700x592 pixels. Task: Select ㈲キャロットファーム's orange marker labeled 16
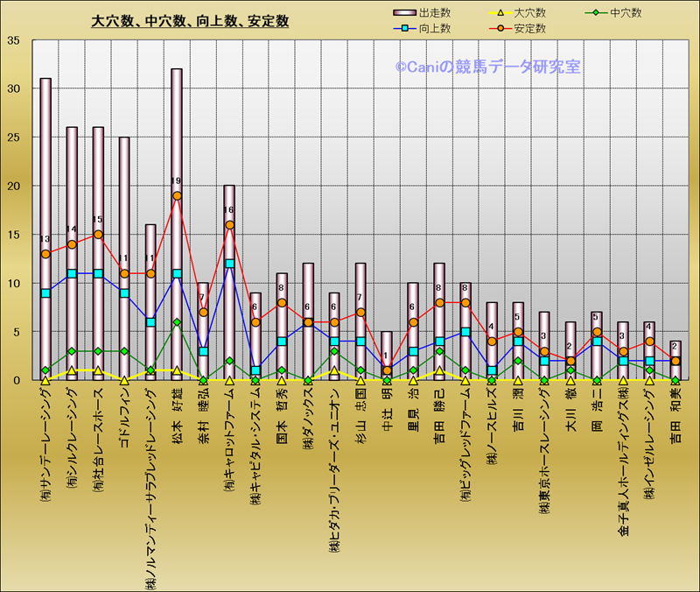tap(229, 225)
